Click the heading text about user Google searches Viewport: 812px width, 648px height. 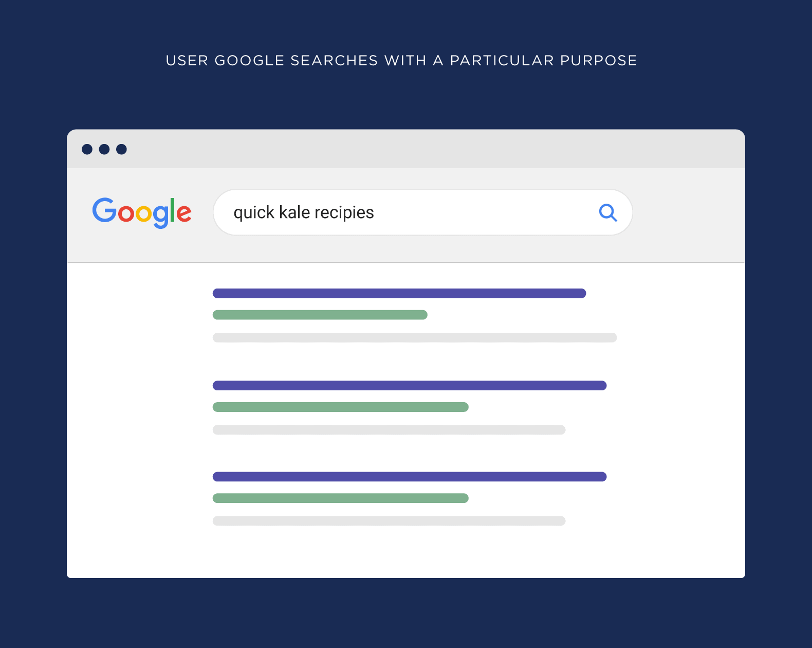[x=401, y=61]
